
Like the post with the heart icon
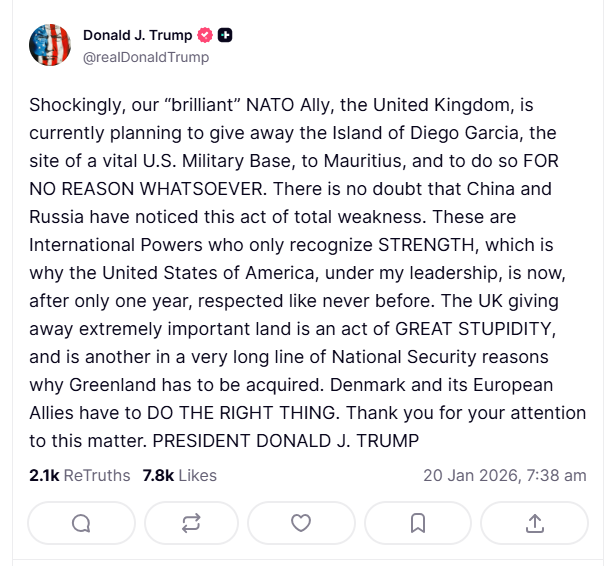[x=301, y=522]
